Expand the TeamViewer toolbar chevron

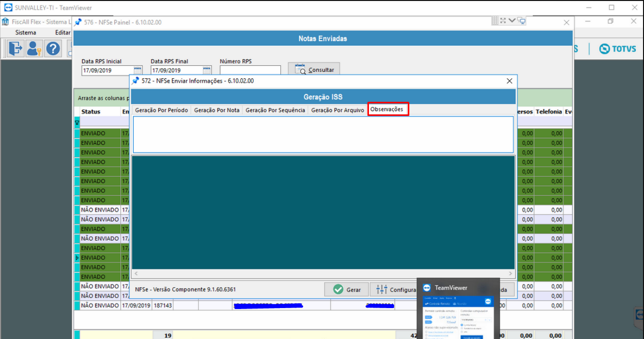[512, 21]
